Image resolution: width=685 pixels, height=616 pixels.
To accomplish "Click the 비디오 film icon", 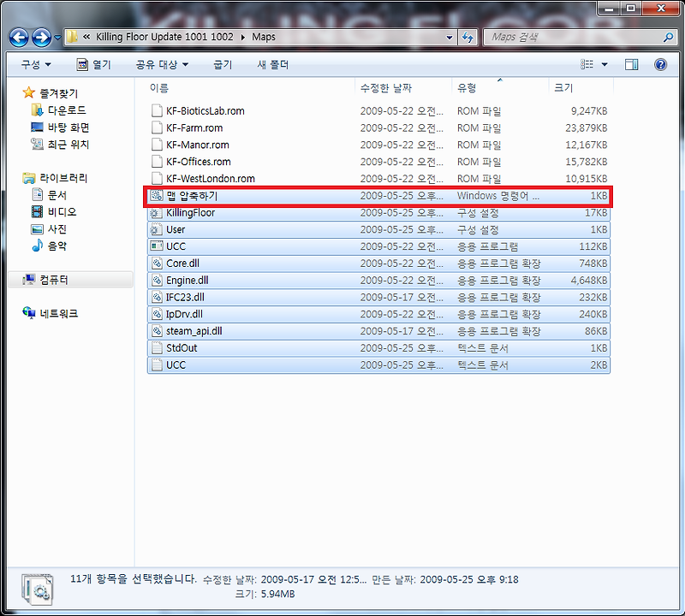I will pos(37,211).
